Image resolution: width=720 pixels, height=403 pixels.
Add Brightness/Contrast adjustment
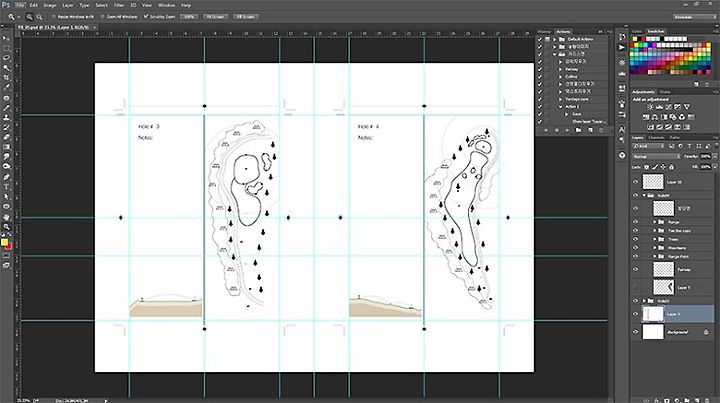pyautogui.click(x=650, y=107)
